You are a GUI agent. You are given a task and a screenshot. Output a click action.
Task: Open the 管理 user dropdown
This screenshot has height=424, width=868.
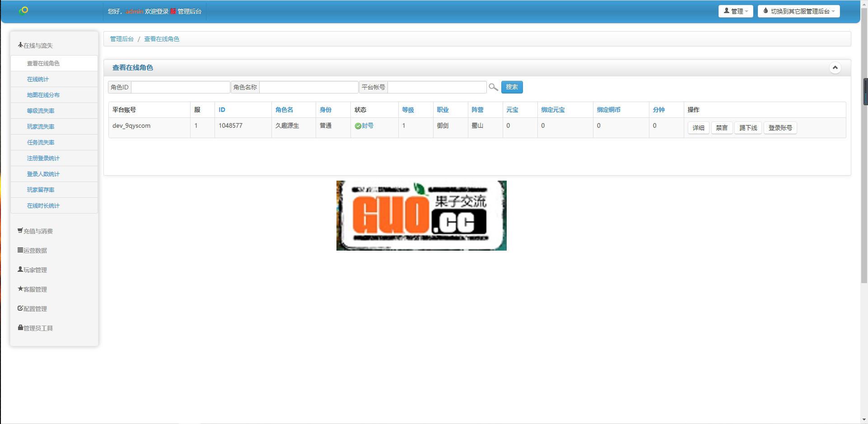[736, 11]
